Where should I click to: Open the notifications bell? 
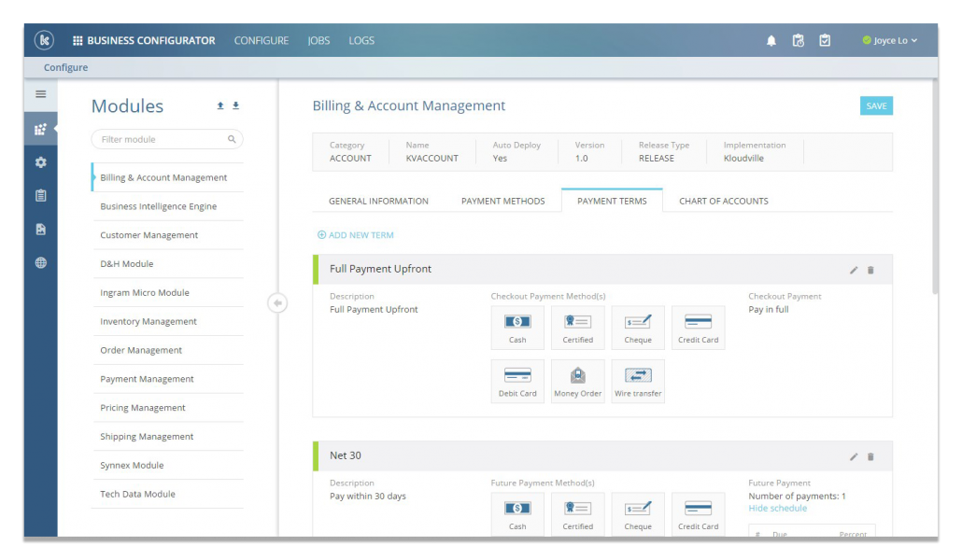point(771,40)
